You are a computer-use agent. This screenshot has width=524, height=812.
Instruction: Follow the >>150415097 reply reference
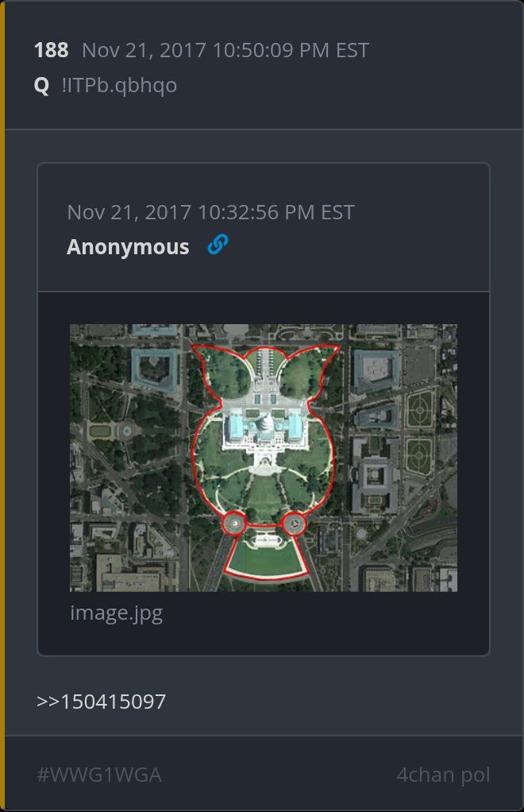click(102, 702)
